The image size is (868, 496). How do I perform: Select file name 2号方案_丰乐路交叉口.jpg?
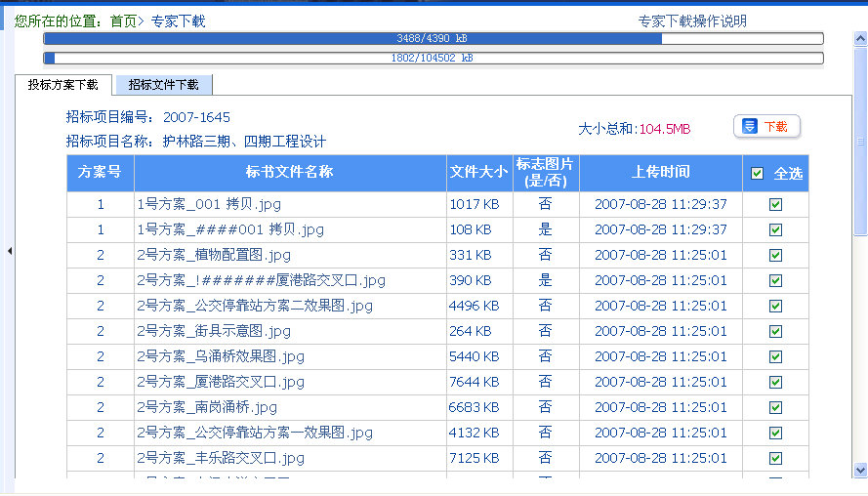[221, 458]
